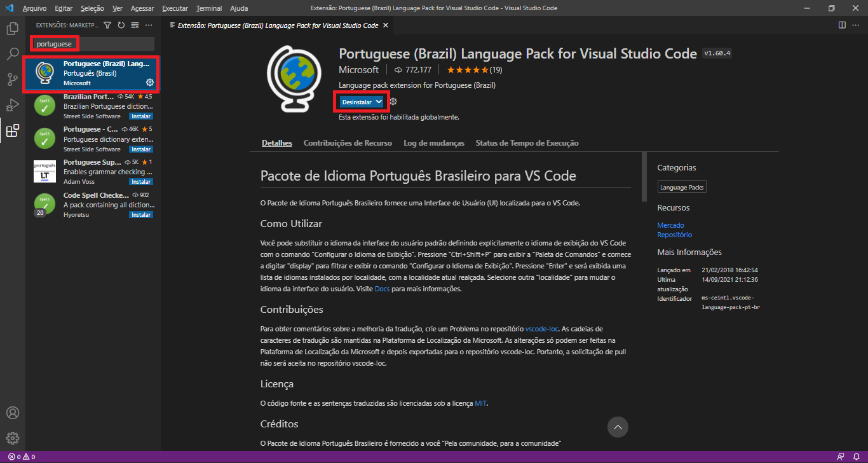Select Brazilian Portuguese extension list item
868x463 pixels.
click(x=93, y=107)
